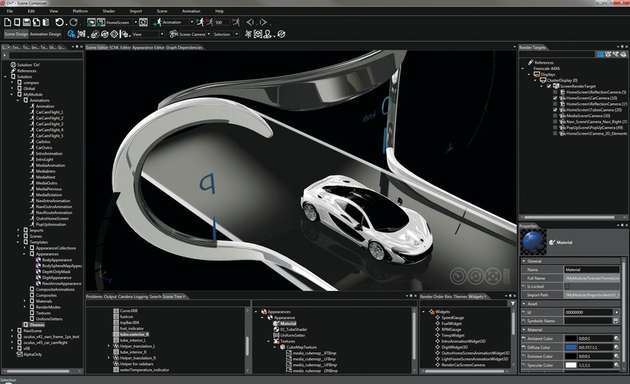
Task: Click the camera icon beside Screen Camera
Action: pos(173,34)
